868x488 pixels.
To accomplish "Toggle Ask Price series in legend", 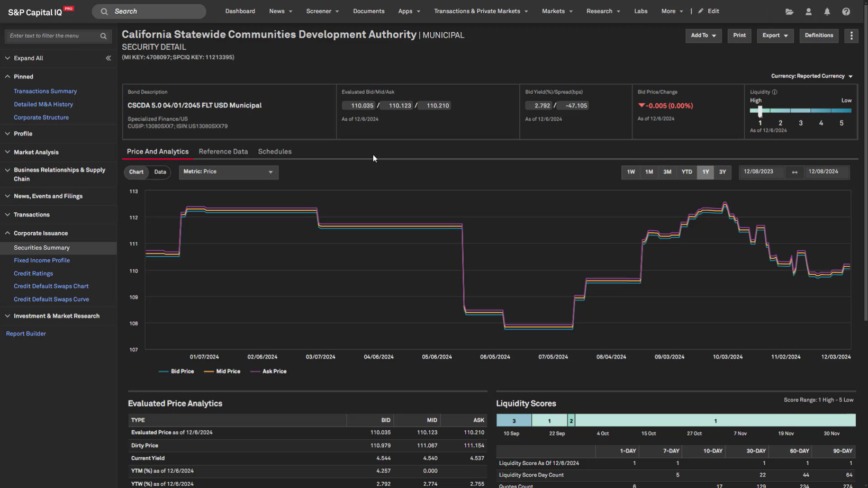I will [x=268, y=372].
